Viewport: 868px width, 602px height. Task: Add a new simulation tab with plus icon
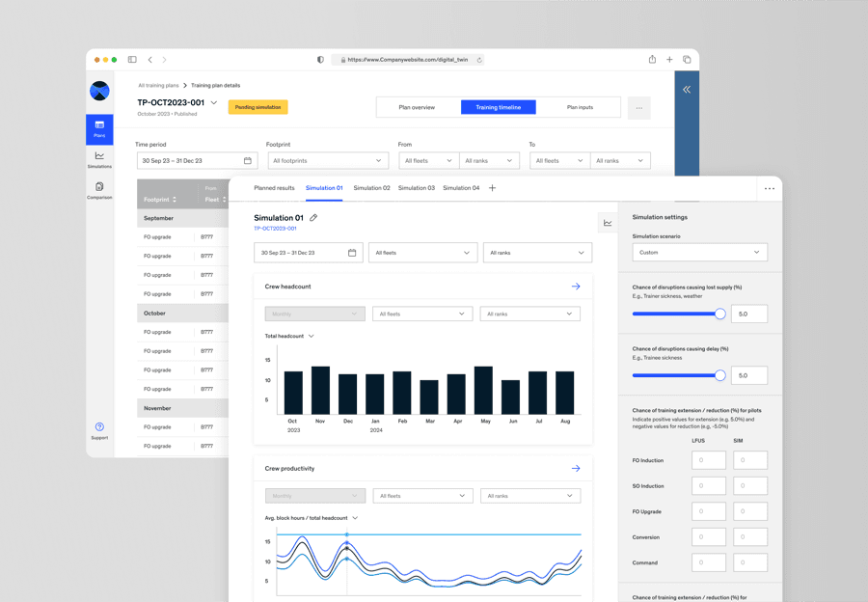(x=492, y=188)
